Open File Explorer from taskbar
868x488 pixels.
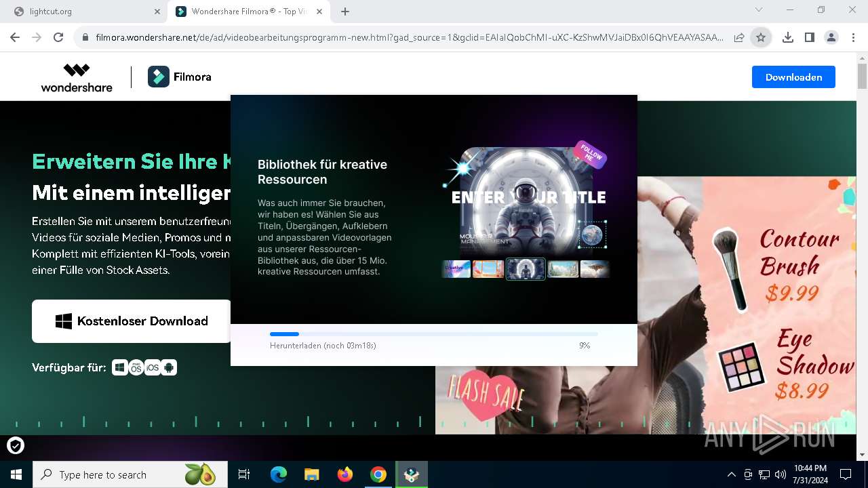pyautogui.click(x=312, y=474)
